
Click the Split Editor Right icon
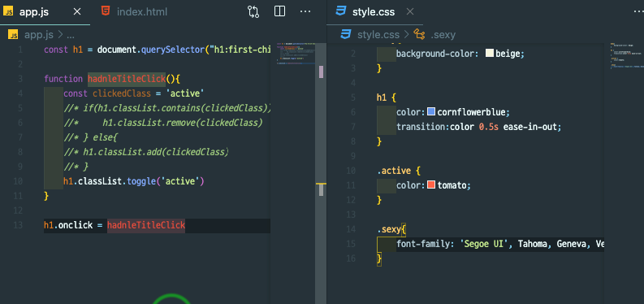[x=279, y=11]
